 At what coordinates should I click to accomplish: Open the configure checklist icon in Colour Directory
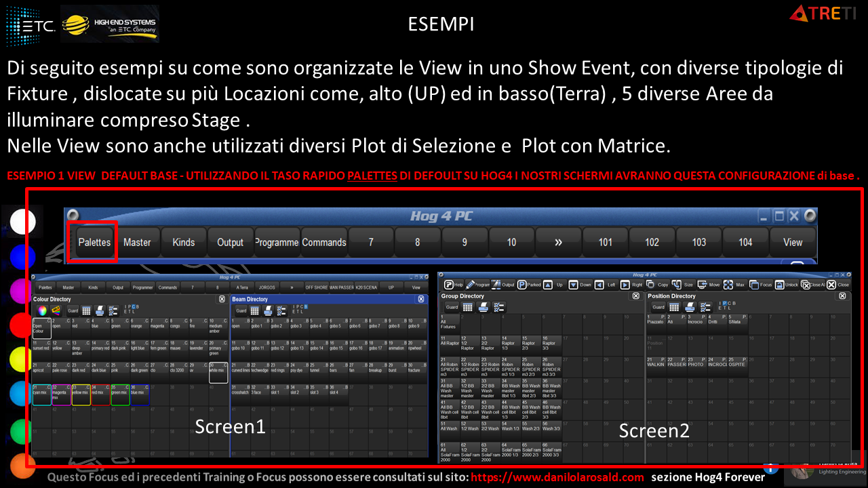113,310
